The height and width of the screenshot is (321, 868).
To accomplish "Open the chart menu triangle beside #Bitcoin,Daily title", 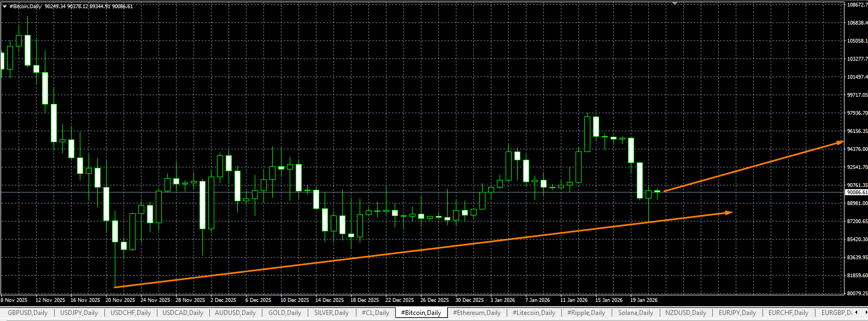I will pos(4,7).
